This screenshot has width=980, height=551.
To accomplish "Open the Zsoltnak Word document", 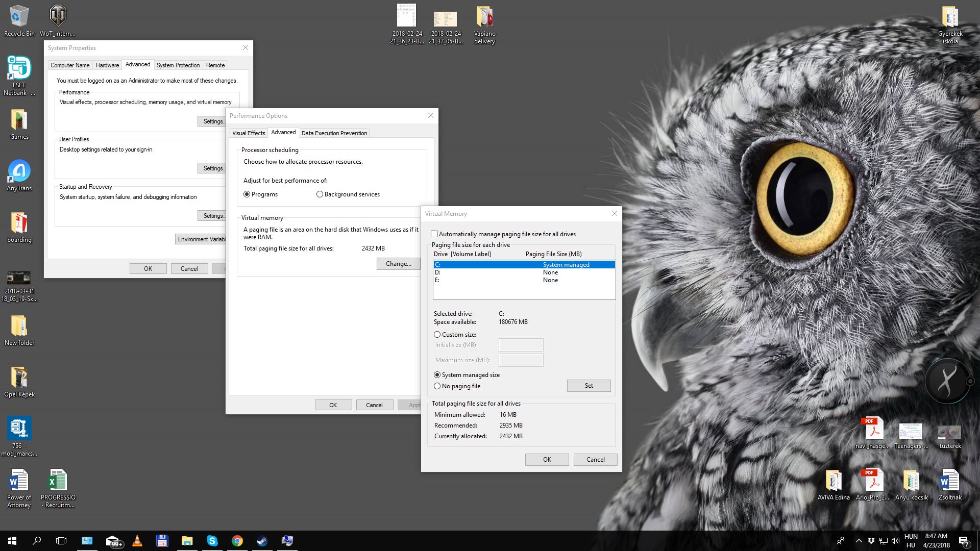I will coord(950,485).
